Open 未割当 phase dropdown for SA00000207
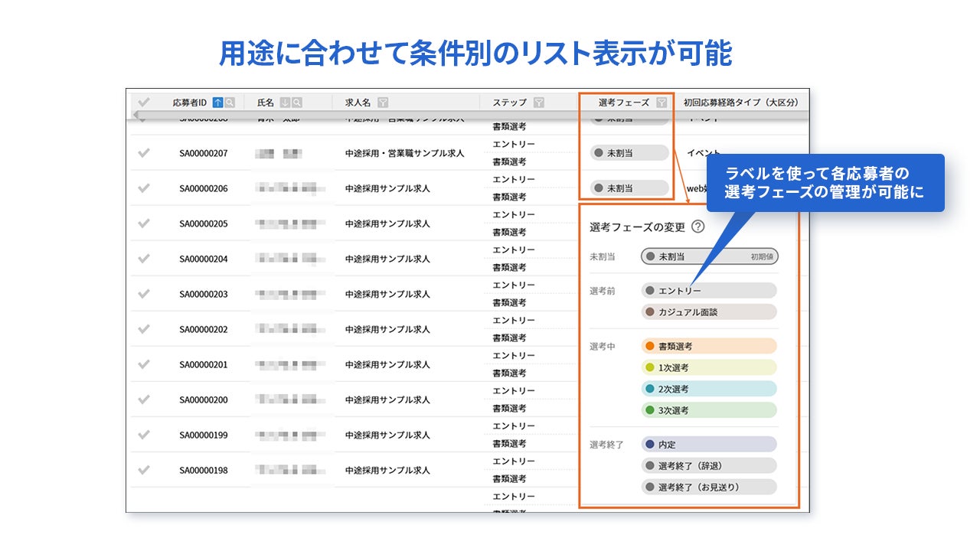Image resolution: width=980 pixels, height=551 pixels. 629,153
